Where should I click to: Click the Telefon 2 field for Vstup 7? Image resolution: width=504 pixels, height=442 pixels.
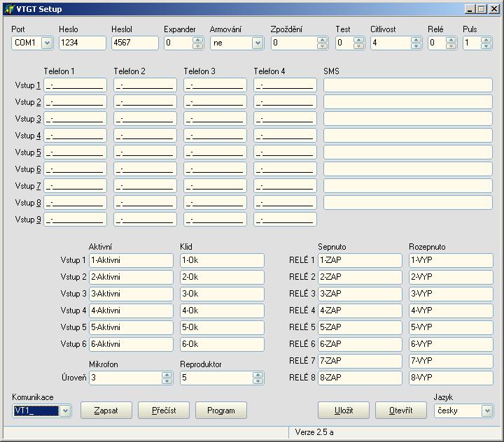[x=146, y=186]
